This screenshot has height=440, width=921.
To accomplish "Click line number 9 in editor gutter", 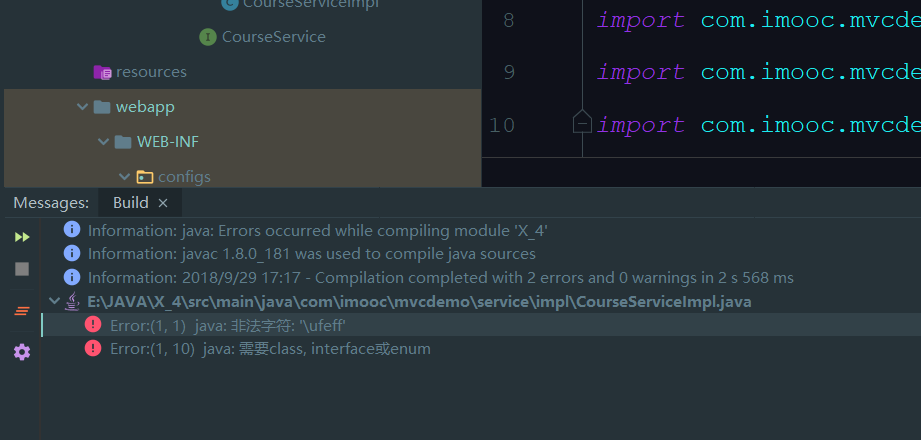I will (x=509, y=72).
